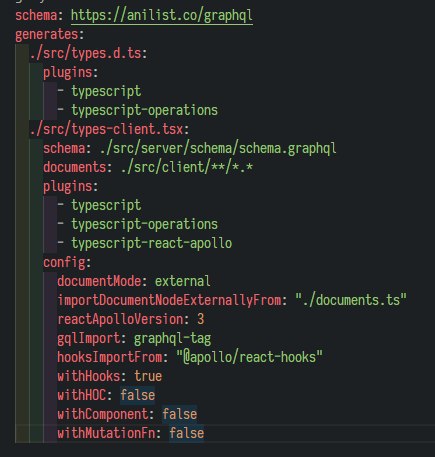Click the "./documents.ts" string value
This screenshot has width=435, height=457.
pos(351,300)
